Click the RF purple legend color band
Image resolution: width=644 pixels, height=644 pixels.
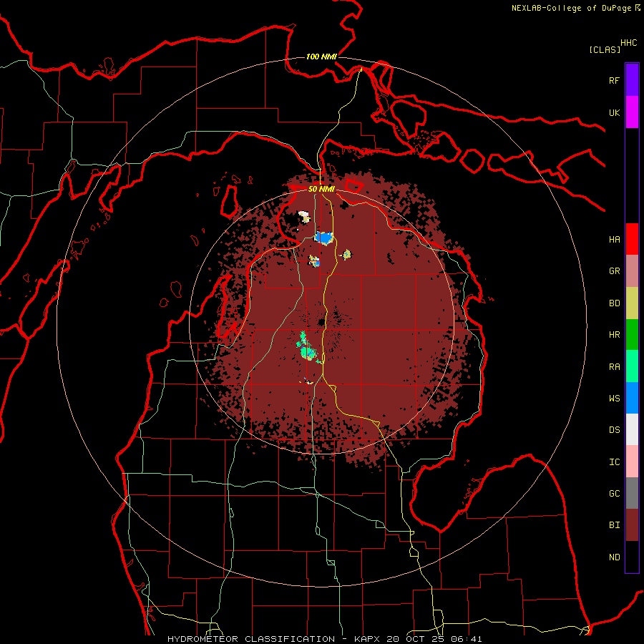[x=632, y=80]
